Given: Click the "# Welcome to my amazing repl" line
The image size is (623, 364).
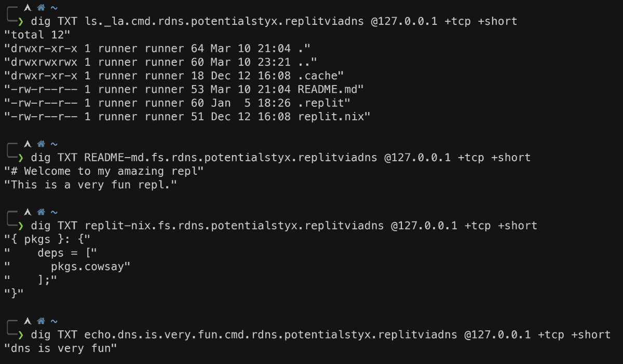Looking at the screenshot, I should coord(104,171).
